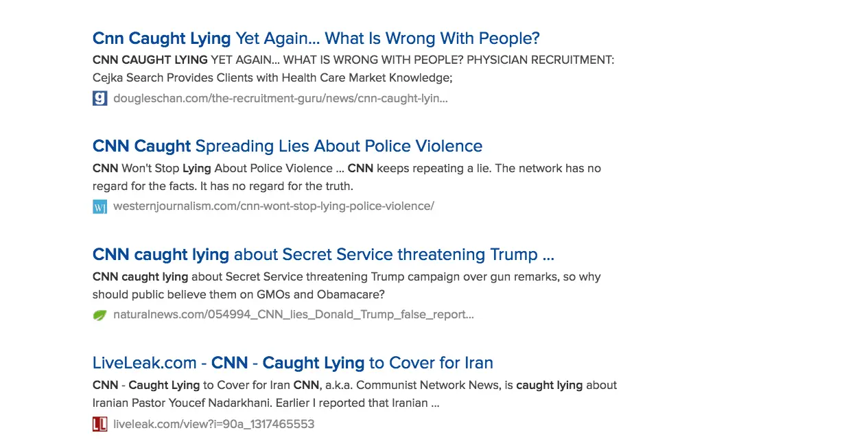Click the liveleak.com/view result URL

213,424
